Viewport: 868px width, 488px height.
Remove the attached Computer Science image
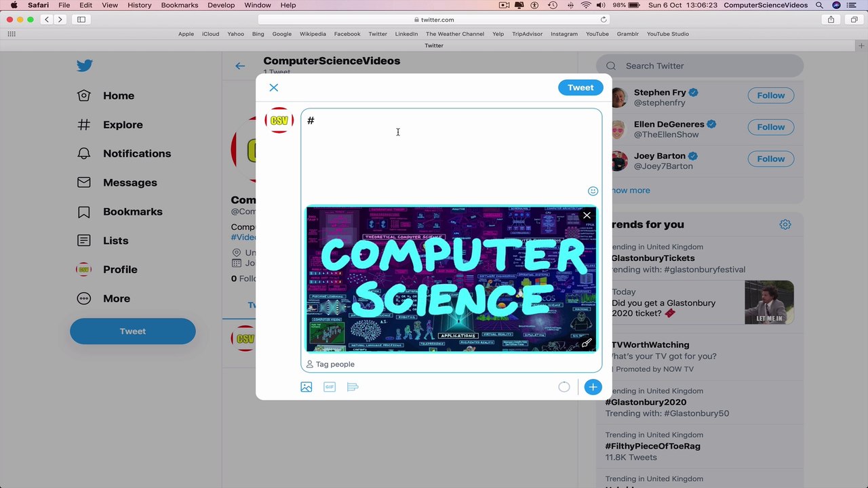587,216
